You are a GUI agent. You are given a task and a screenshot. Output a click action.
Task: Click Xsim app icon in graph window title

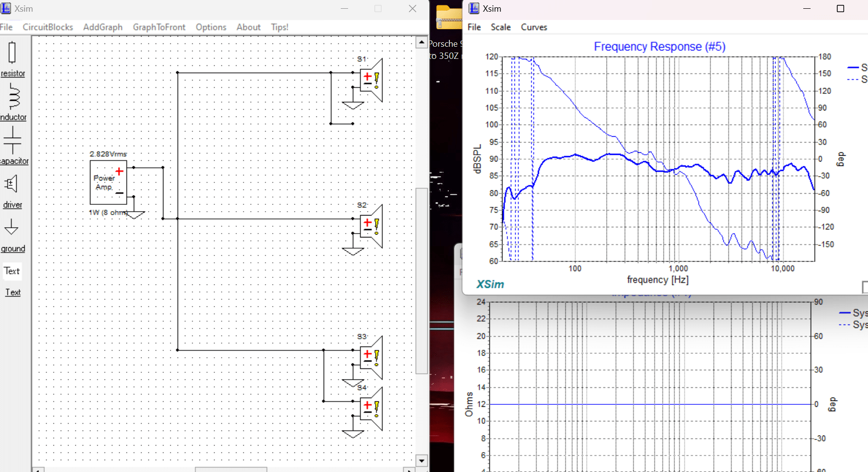coord(474,8)
